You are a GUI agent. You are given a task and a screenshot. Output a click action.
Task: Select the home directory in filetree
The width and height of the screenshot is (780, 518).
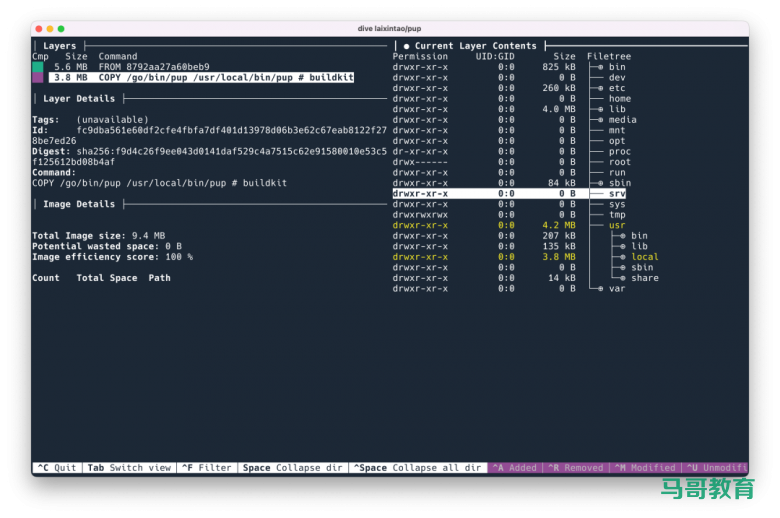pyautogui.click(x=620, y=99)
